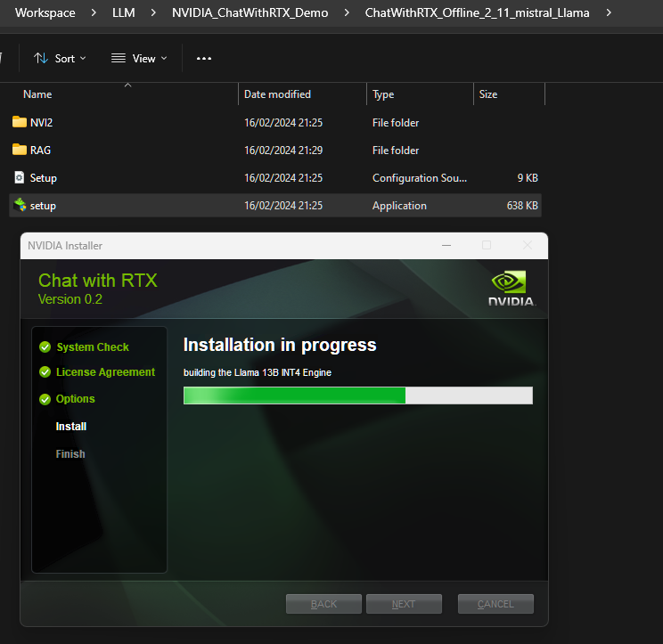Open the Sort menu in File Explorer
This screenshot has height=644, width=663.
coord(60,58)
